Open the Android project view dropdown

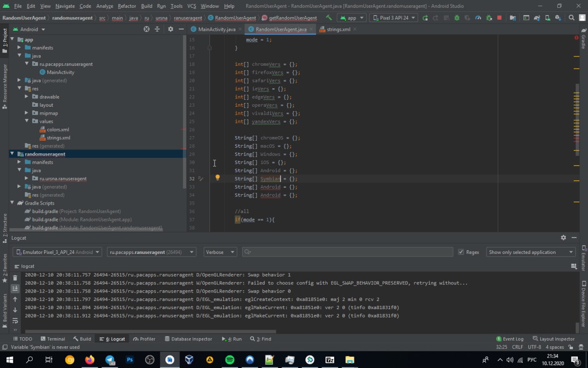coord(29,29)
